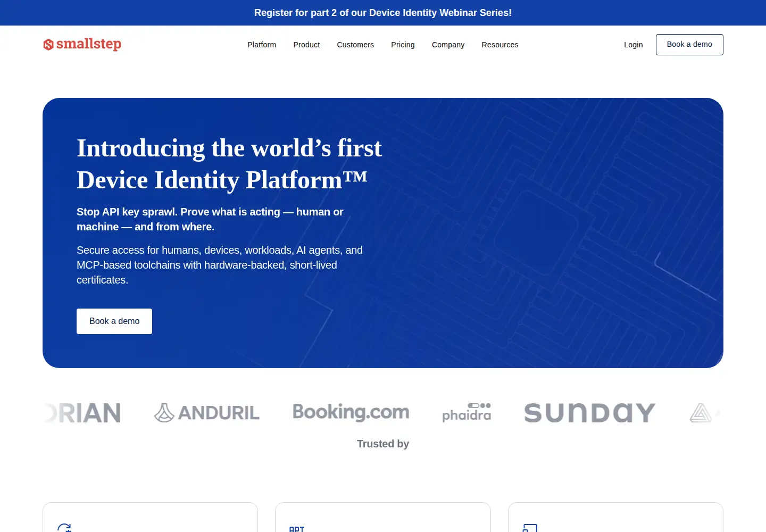
Task: Click the 'Stop API key sprawl' subheading
Action: click(x=210, y=219)
